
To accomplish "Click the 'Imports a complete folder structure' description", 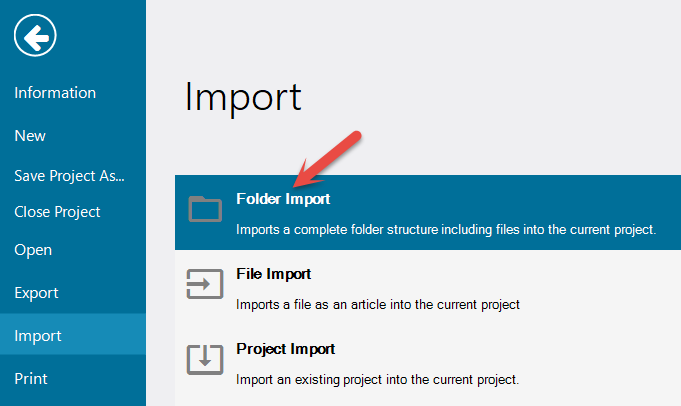I will coord(445,229).
